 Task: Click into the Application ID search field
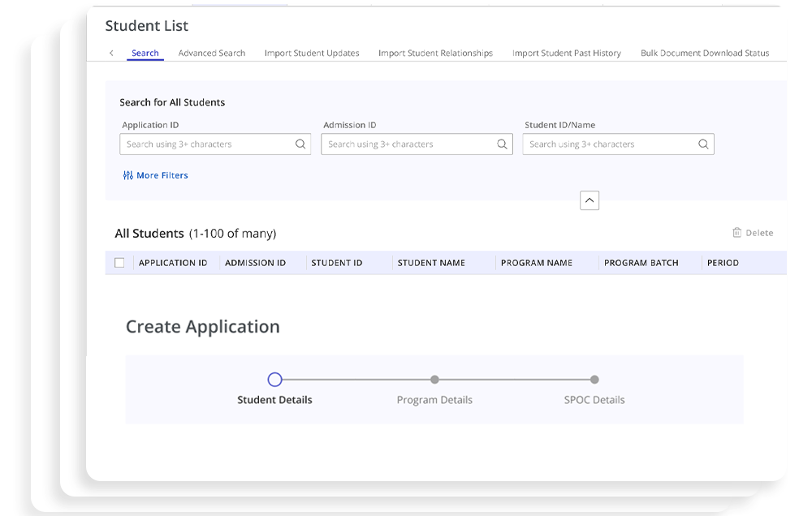tap(207, 144)
